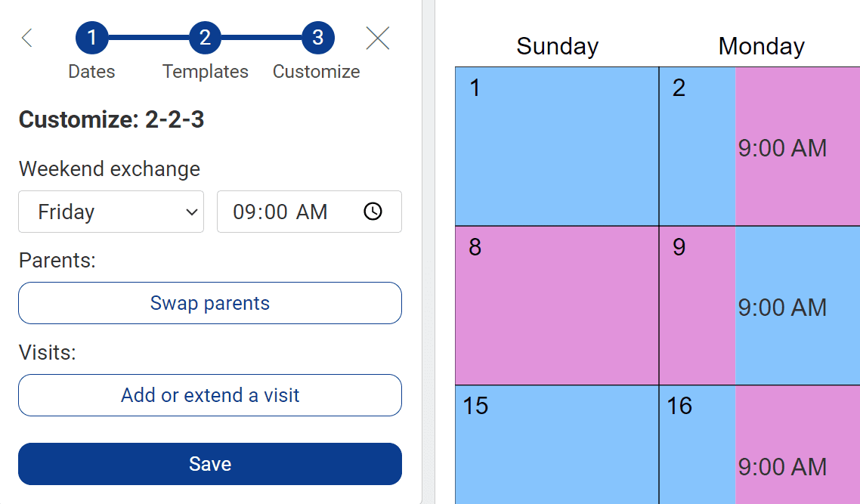
Task: Select the step 1 circle above Dates
Action: point(91,37)
